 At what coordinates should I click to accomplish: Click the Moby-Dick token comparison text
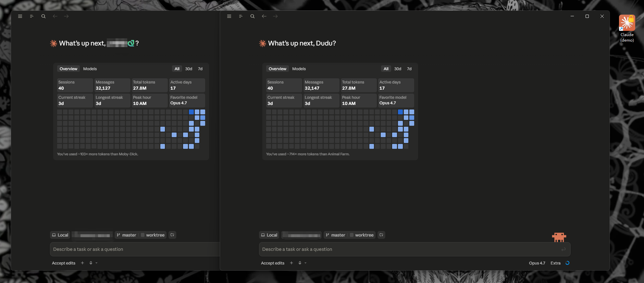point(98,154)
